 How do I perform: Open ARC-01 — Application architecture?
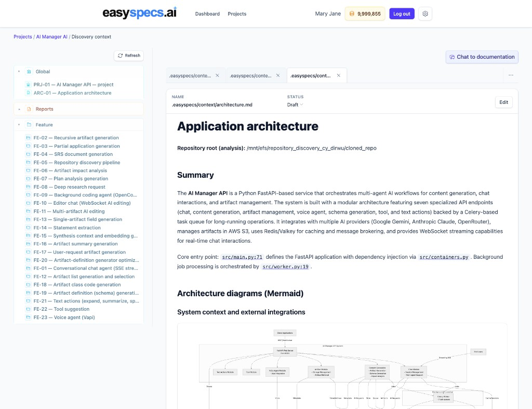72,93
